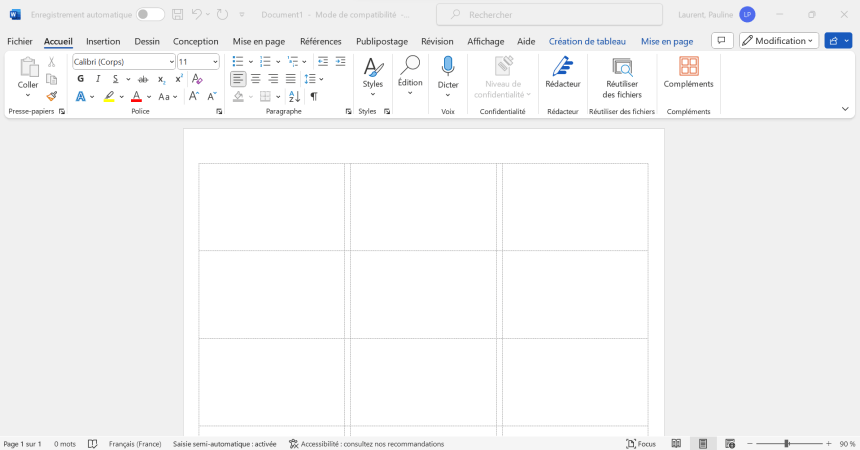
Task: Open the comments pane button
Action: 722,41
